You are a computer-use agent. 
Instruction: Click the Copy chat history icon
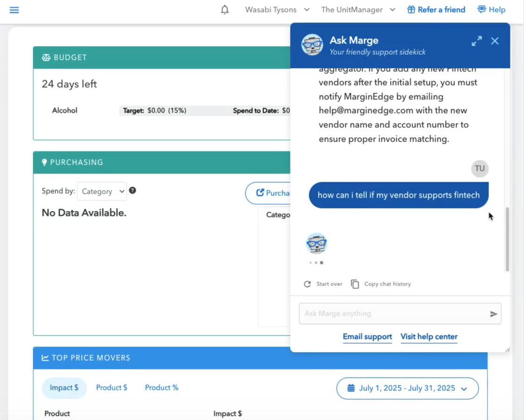[355, 283]
